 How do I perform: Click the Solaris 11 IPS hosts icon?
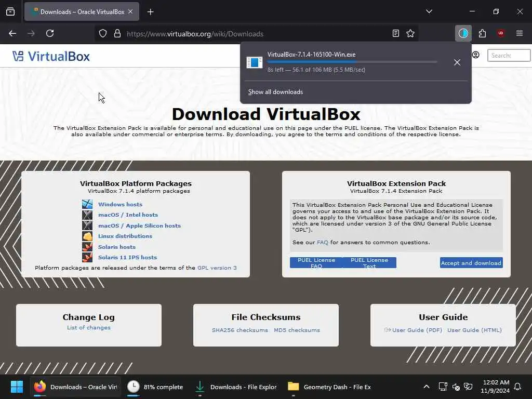pyautogui.click(x=87, y=258)
